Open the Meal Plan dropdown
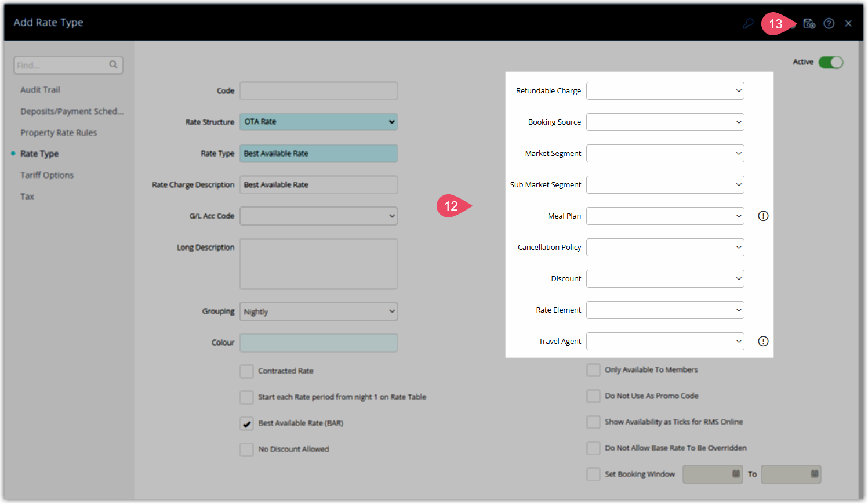Image resolution: width=868 pixels, height=504 pixels. [x=665, y=216]
